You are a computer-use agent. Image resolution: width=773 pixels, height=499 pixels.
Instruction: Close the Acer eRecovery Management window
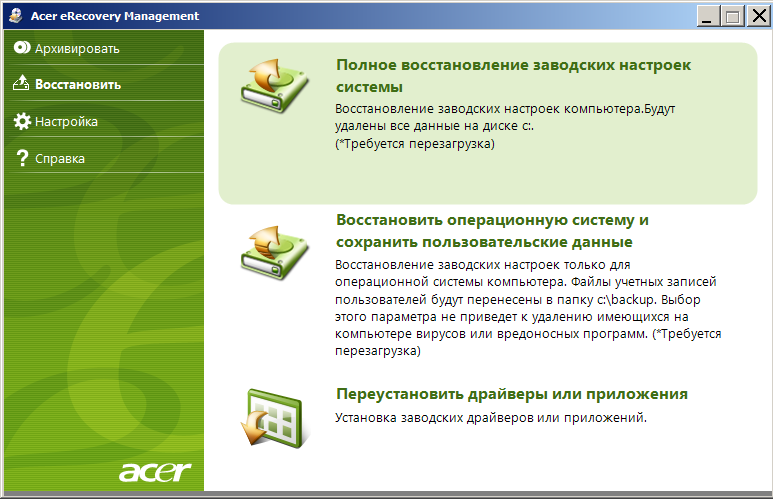[x=758, y=16]
